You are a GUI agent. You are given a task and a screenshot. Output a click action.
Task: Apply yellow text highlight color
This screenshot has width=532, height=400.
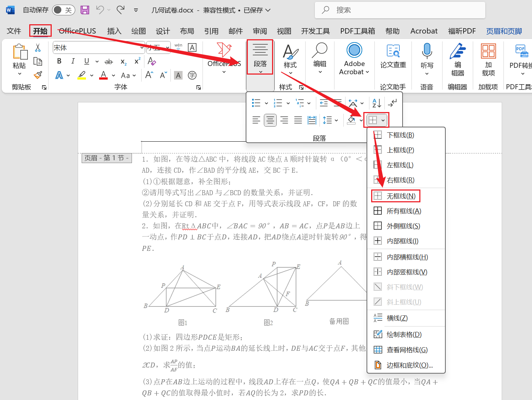click(82, 75)
